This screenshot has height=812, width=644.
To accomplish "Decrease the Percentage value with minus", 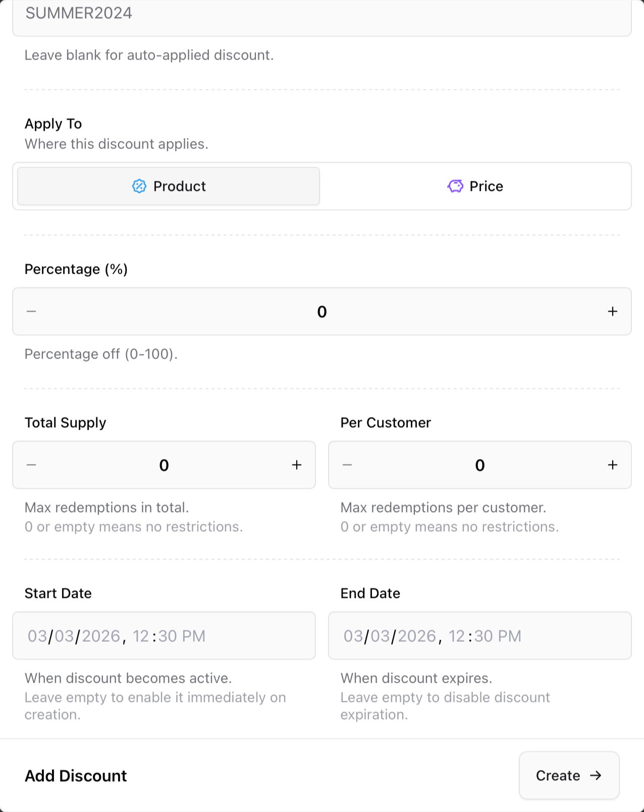I will 31,312.
